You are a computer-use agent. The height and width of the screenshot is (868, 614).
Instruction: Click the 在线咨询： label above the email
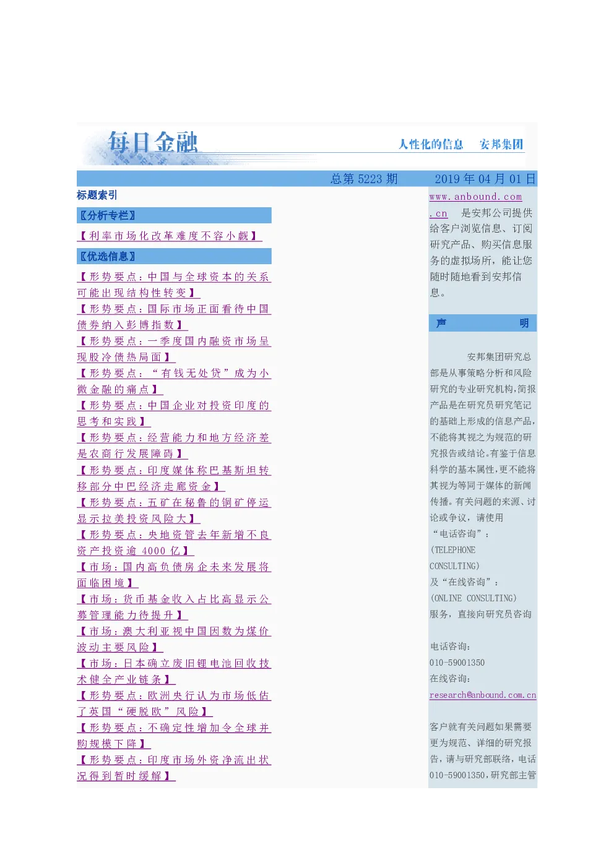click(x=451, y=679)
